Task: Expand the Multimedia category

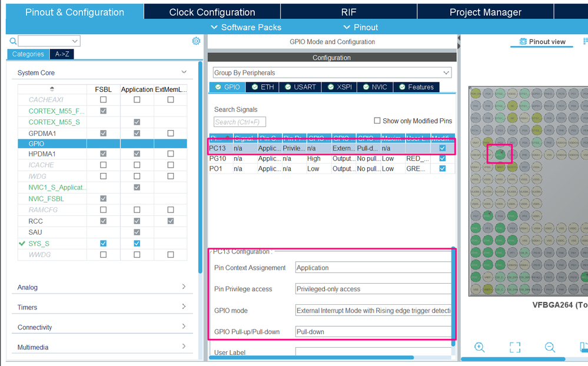Action: pyautogui.click(x=184, y=346)
